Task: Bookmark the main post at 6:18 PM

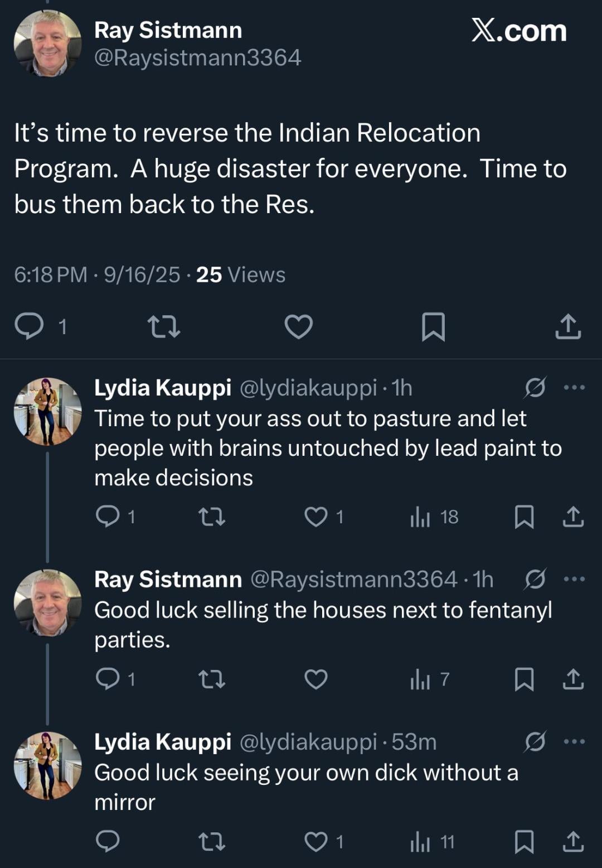Action: (433, 327)
